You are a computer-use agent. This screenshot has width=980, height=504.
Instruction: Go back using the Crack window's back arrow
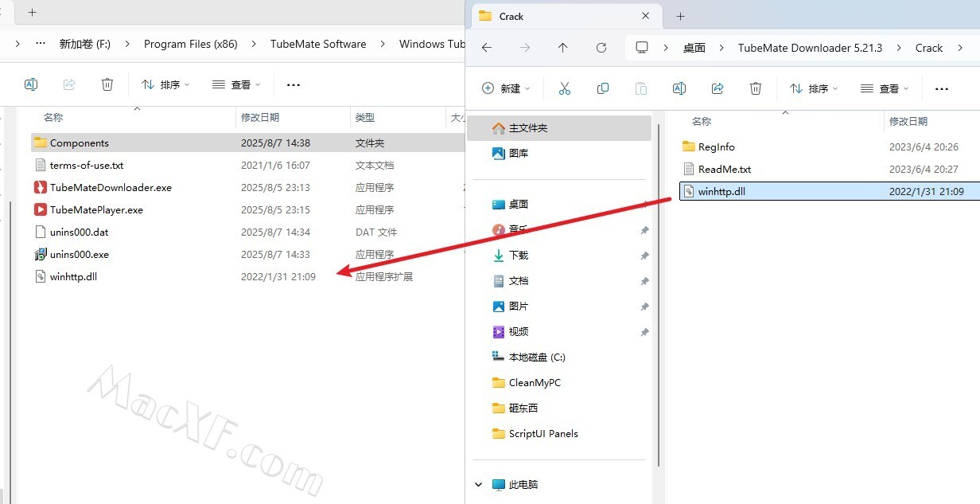click(487, 48)
